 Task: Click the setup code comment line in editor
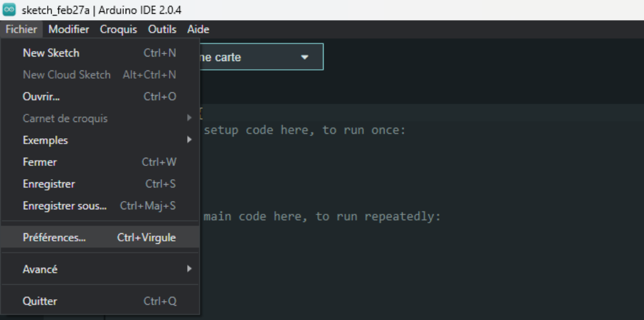point(305,130)
